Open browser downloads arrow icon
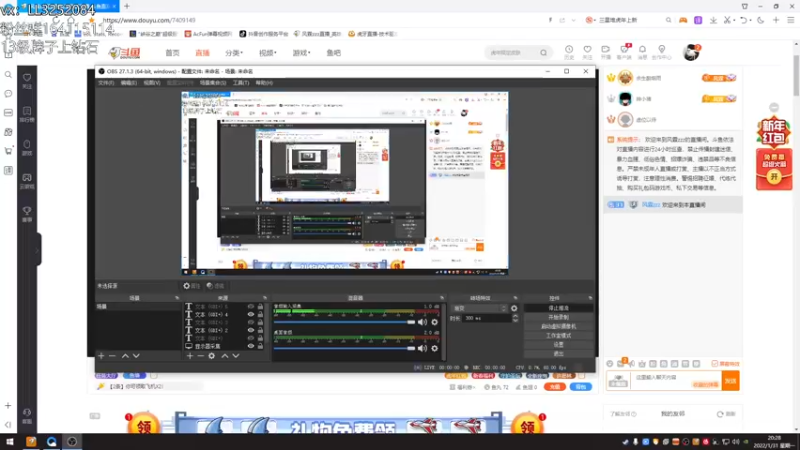 (713, 20)
